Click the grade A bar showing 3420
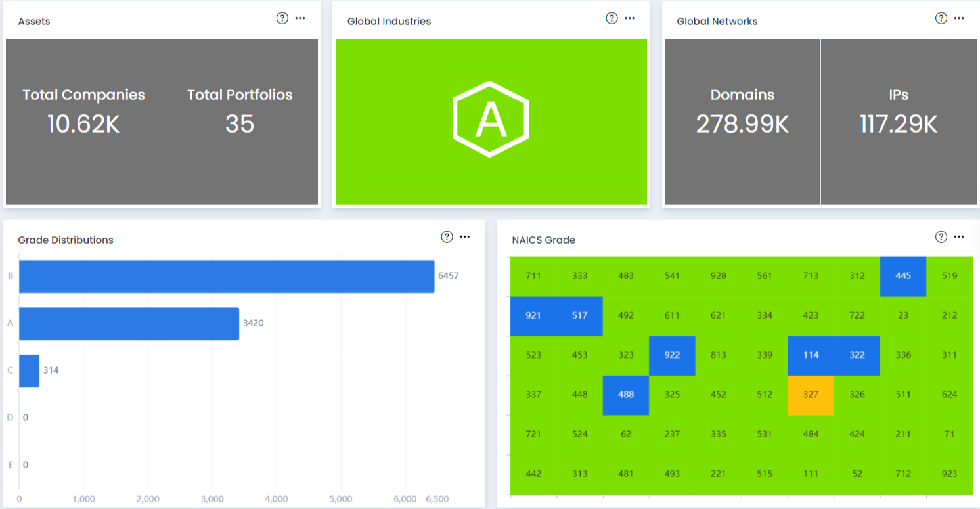The width and height of the screenshot is (980, 509). click(x=129, y=324)
